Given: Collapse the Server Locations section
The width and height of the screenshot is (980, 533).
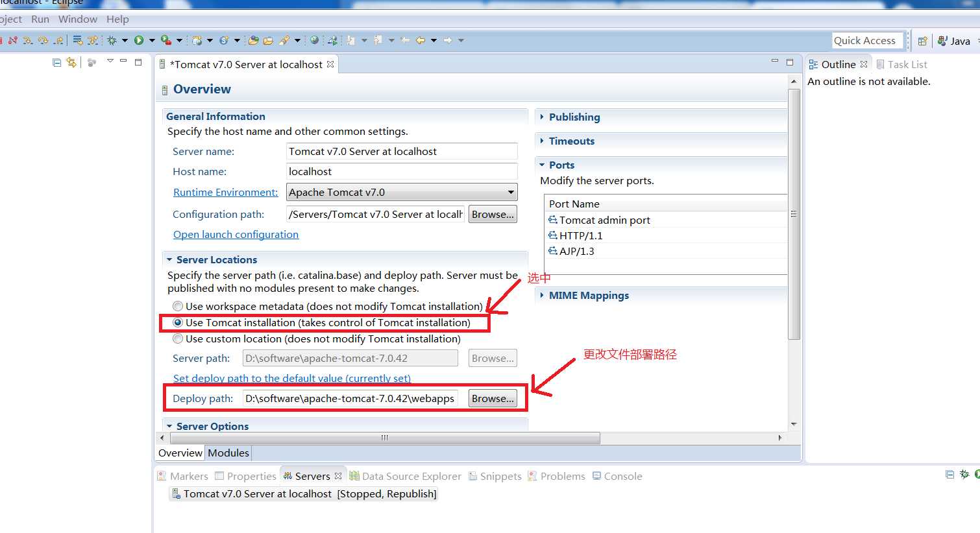Looking at the screenshot, I should [x=169, y=259].
